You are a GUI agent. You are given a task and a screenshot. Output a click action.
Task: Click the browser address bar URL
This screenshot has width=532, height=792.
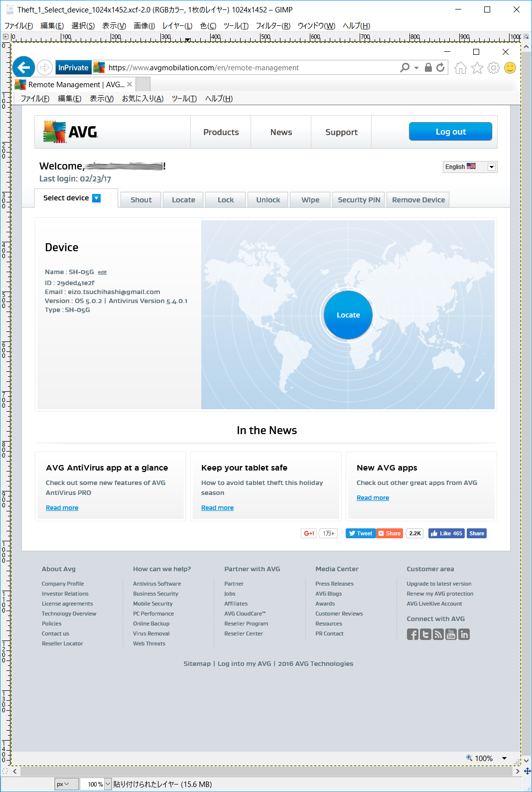(x=204, y=68)
